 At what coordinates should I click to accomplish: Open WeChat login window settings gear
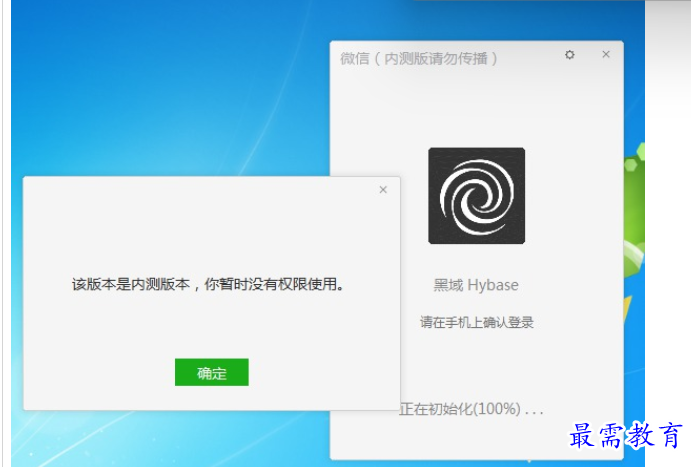570,55
